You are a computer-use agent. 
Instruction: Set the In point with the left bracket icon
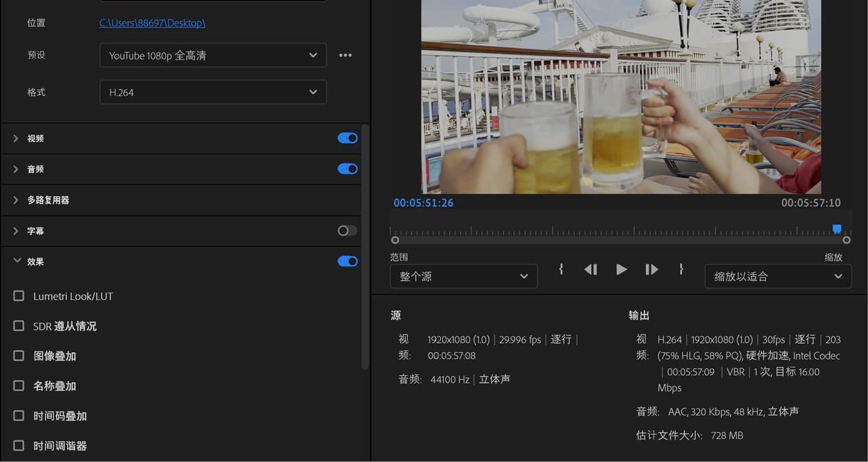[561, 269]
